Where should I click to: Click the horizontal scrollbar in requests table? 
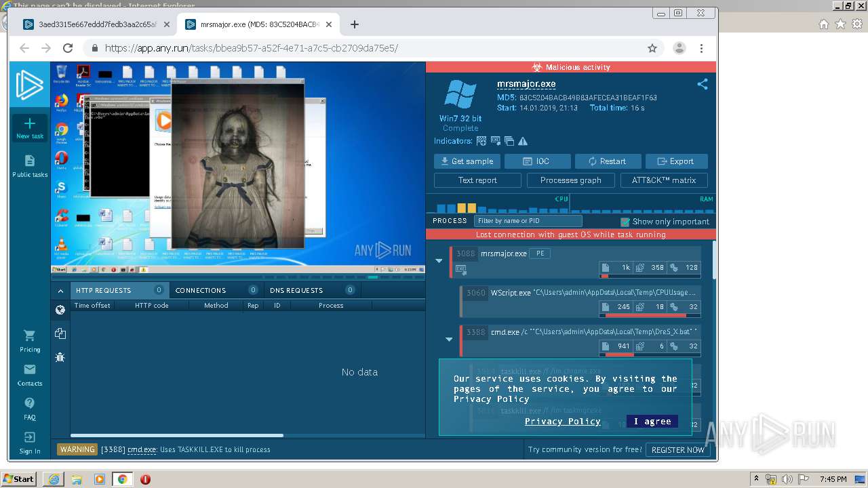pyautogui.click(x=177, y=435)
